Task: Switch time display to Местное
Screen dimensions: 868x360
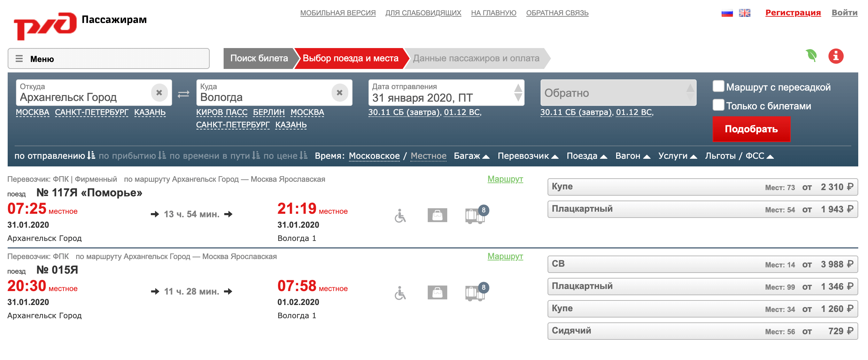Action: click(428, 156)
